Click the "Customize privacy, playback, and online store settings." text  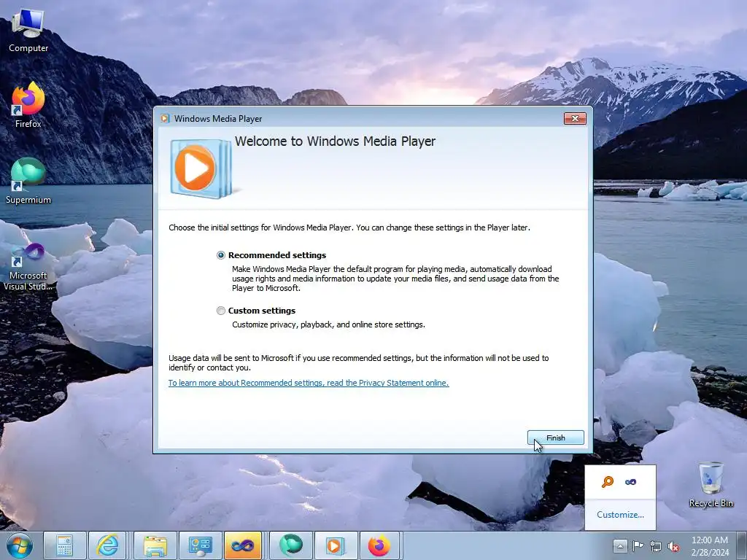click(x=328, y=324)
